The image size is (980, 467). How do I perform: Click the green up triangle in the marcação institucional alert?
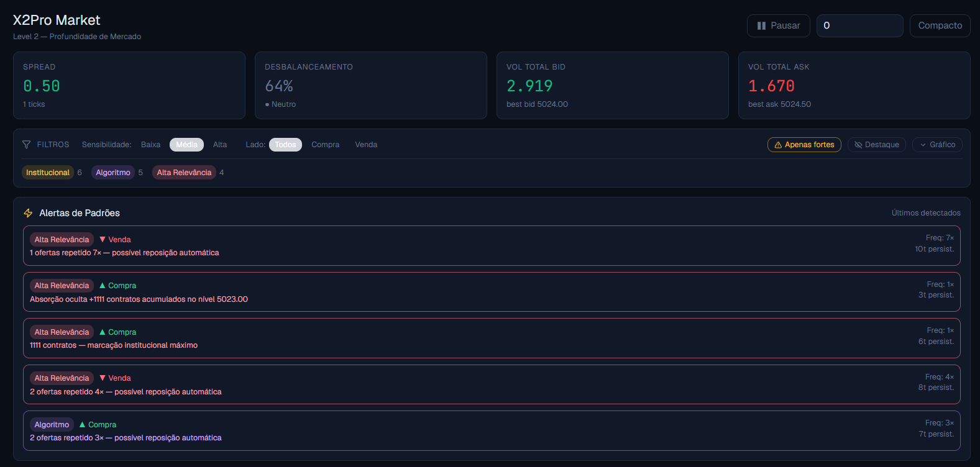pyautogui.click(x=103, y=332)
